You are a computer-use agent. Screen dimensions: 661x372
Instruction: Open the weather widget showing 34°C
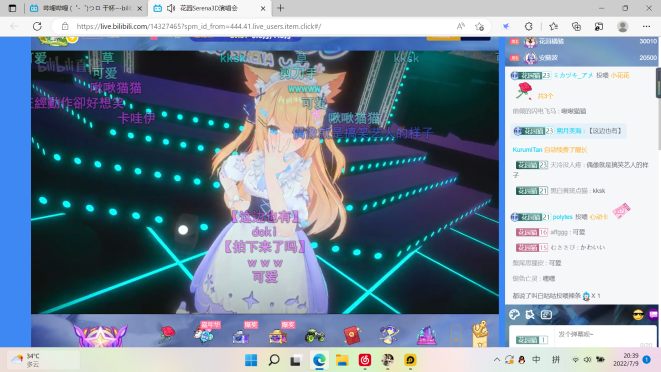43,360
